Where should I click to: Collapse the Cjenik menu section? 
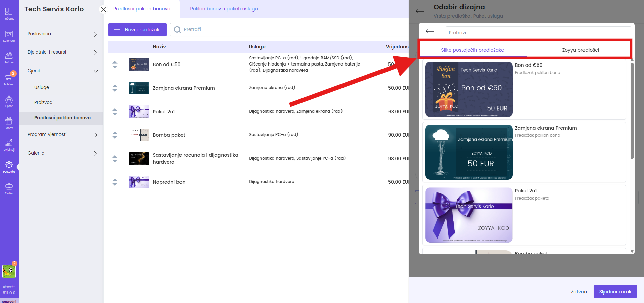pos(62,71)
